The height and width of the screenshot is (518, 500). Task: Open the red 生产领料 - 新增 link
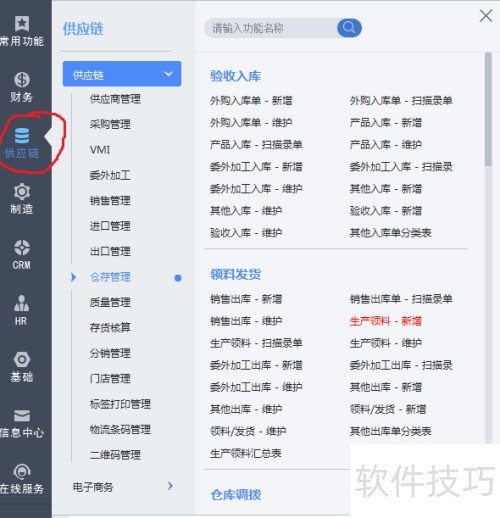click(386, 321)
